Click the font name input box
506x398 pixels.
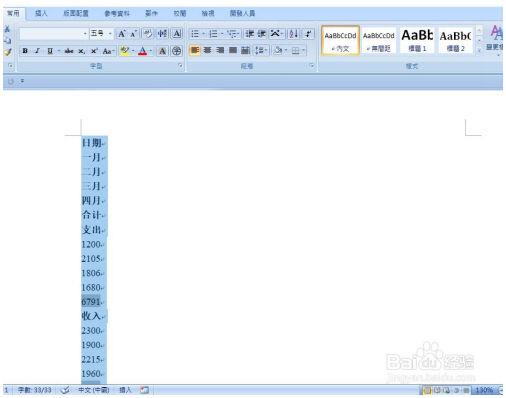(53, 33)
